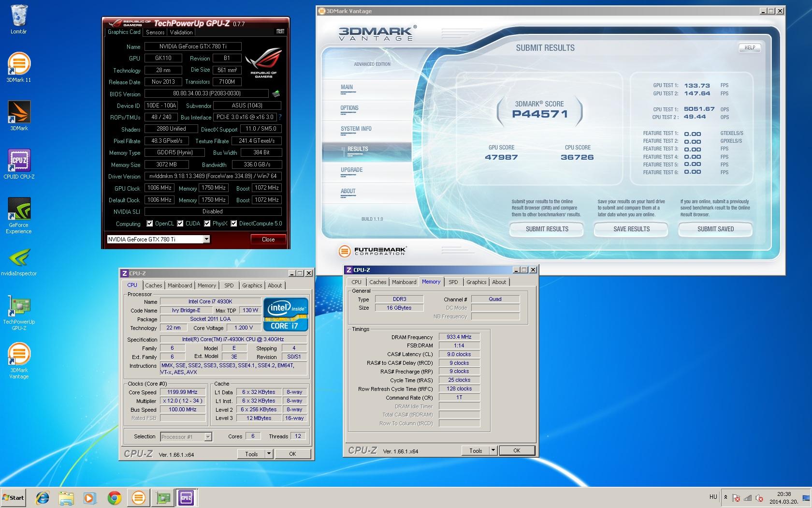
Task: Toggle the OpenCL checkbox in GPU-Z
Action: (x=150, y=224)
